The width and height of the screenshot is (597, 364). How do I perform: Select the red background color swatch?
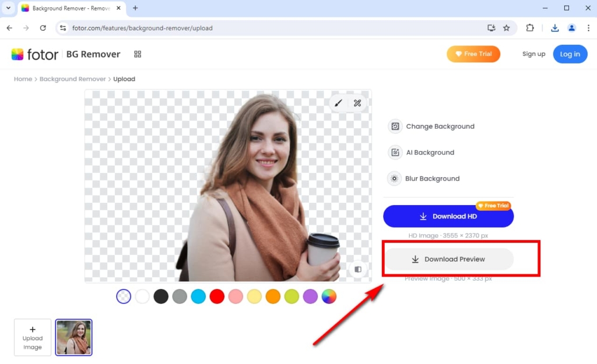(x=217, y=296)
